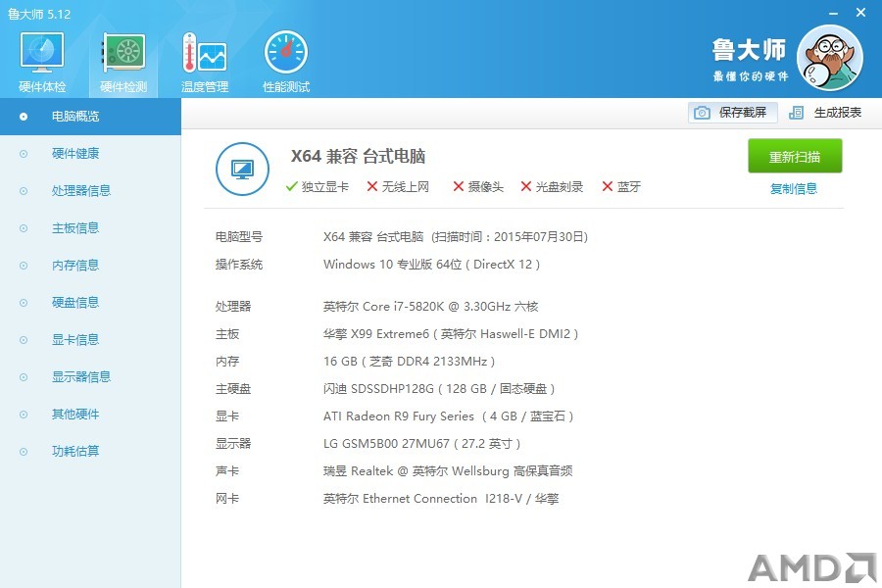Viewport: 882px width, 588px height.
Task: Click the 蓝牙 status indicator
Action: (x=621, y=187)
